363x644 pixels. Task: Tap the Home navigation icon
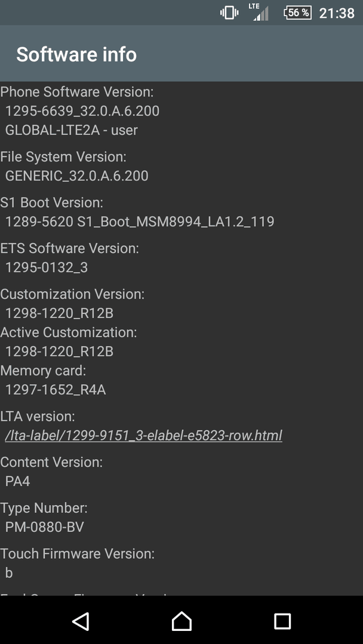click(181, 621)
